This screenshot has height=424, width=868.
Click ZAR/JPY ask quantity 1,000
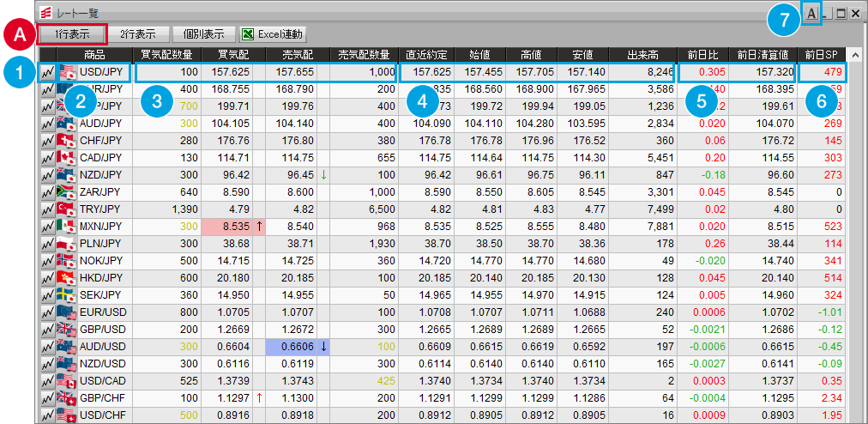point(383,192)
